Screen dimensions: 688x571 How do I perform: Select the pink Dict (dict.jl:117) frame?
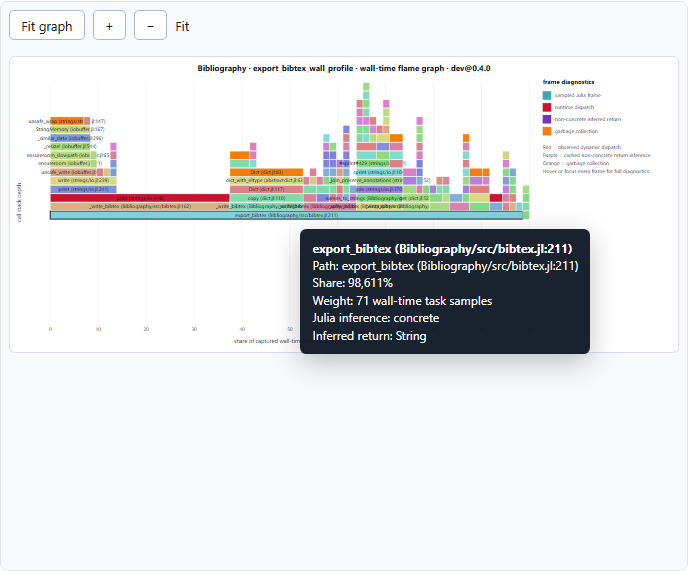click(x=266, y=189)
